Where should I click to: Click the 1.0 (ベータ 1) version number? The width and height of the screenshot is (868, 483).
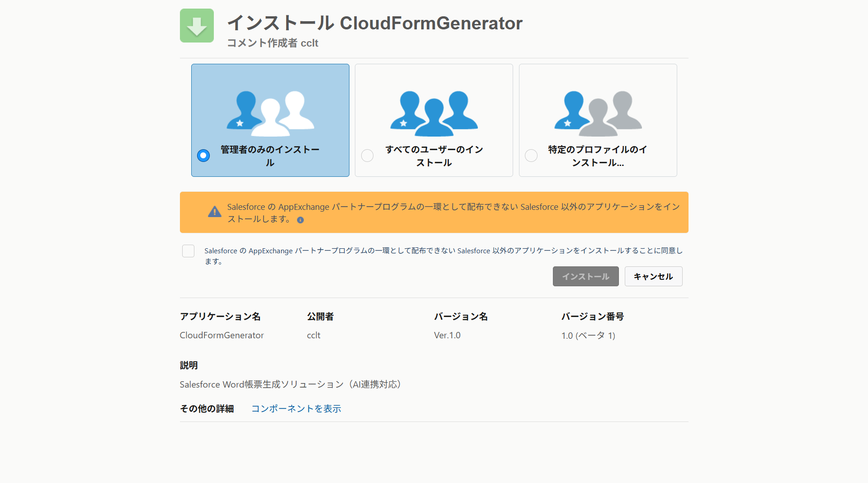(x=588, y=336)
